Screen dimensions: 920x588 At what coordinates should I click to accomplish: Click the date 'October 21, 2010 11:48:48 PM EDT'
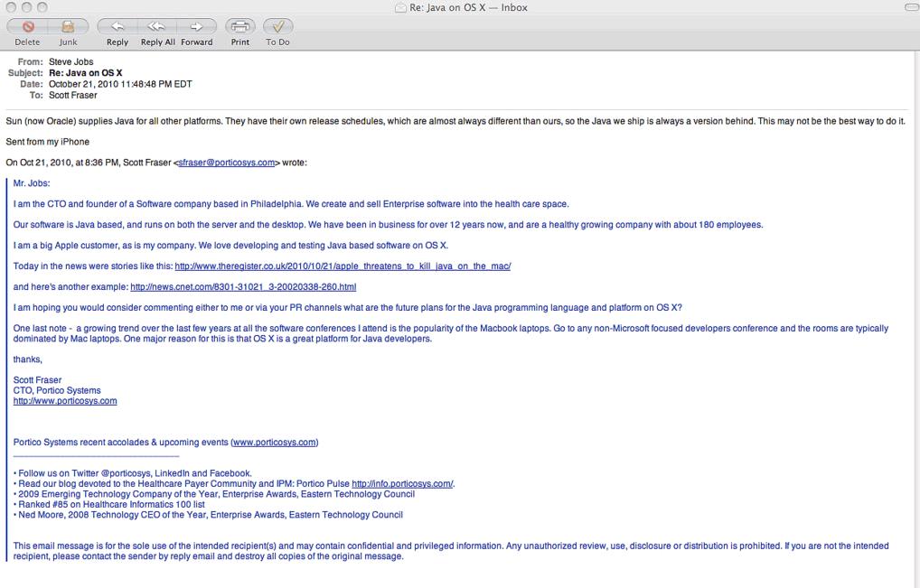(x=120, y=84)
